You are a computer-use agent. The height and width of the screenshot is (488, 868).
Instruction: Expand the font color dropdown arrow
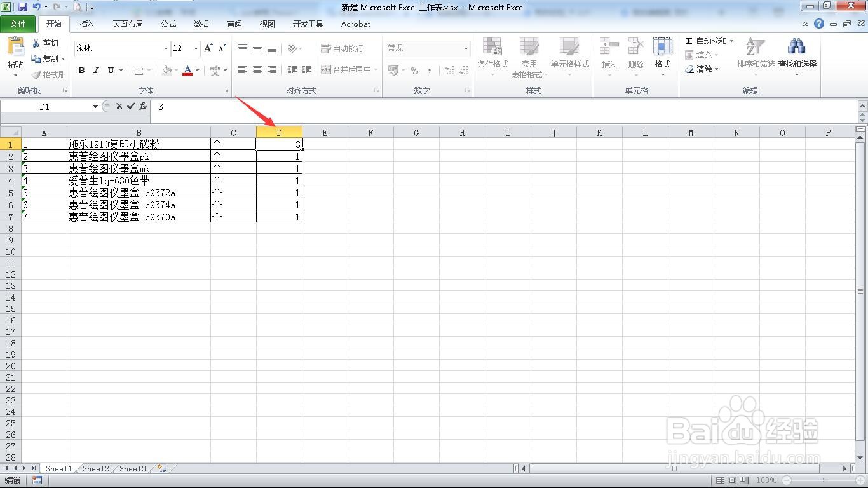197,70
